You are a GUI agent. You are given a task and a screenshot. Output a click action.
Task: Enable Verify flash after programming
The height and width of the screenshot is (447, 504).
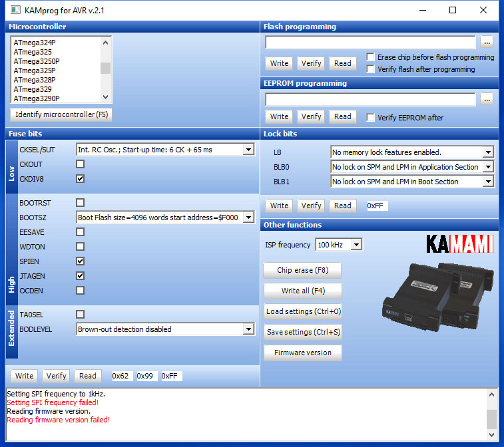pyautogui.click(x=371, y=69)
